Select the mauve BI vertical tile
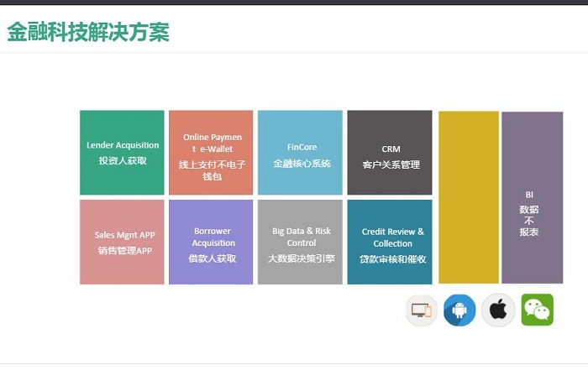 532,197
